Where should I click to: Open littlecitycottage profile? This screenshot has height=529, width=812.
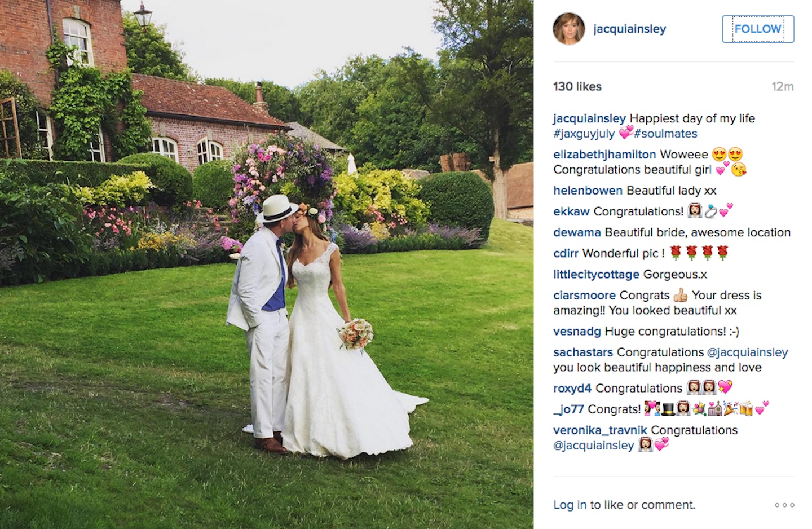pos(596,274)
